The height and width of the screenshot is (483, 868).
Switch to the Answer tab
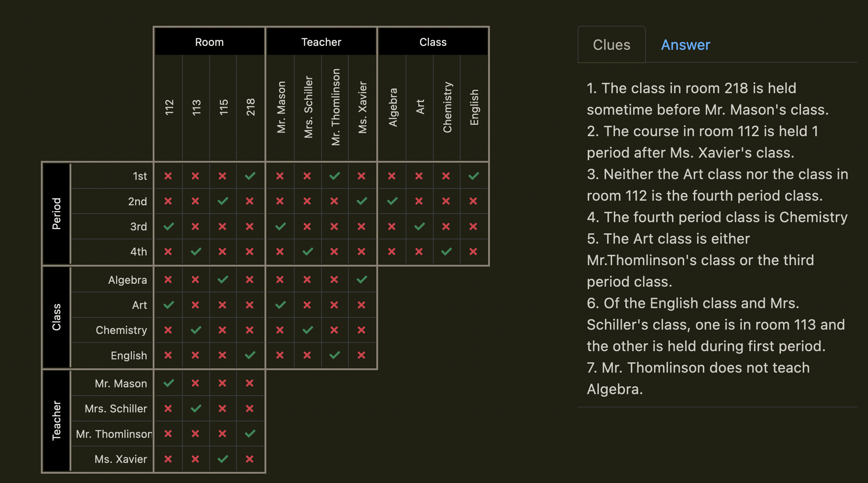(x=685, y=45)
